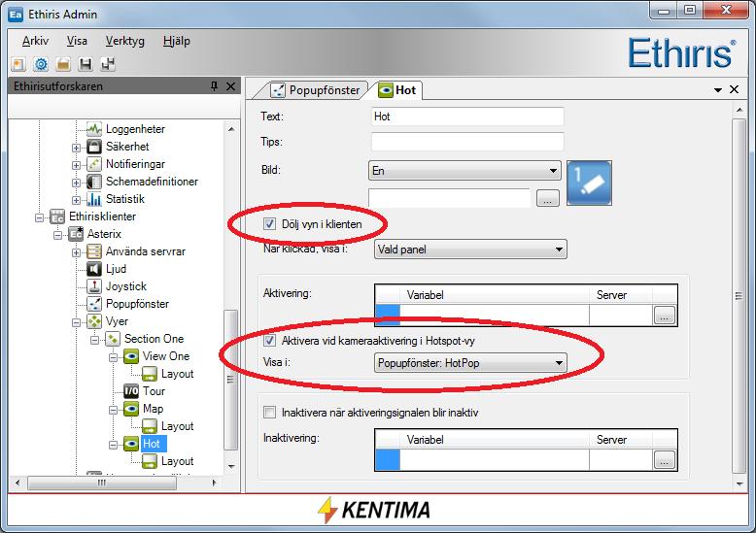Viewport: 756px width, 533px height.
Task: Click the properties panel vertical scrollbar
Action: point(739,296)
